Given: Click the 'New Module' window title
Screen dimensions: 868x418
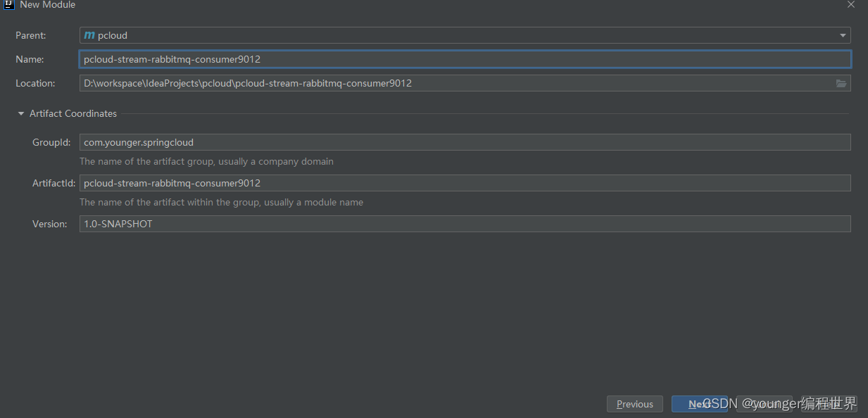Looking at the screenshot, I should tap(48, 4).
